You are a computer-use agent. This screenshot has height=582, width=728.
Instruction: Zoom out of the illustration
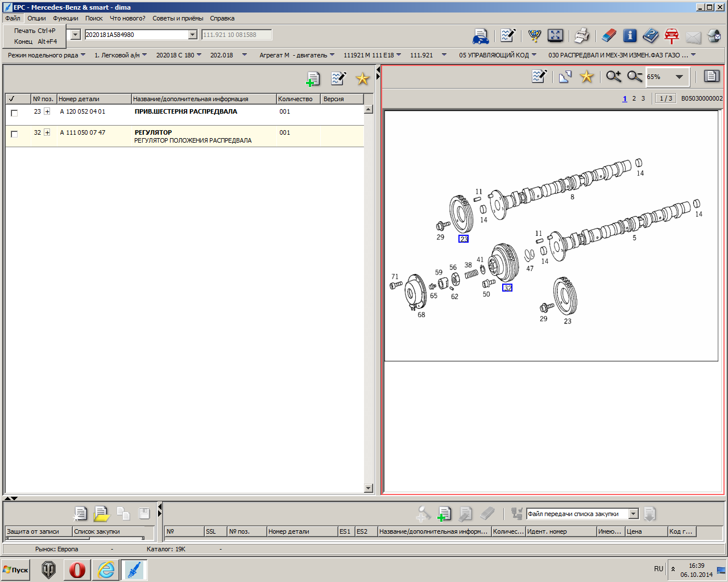pos(635,76)
